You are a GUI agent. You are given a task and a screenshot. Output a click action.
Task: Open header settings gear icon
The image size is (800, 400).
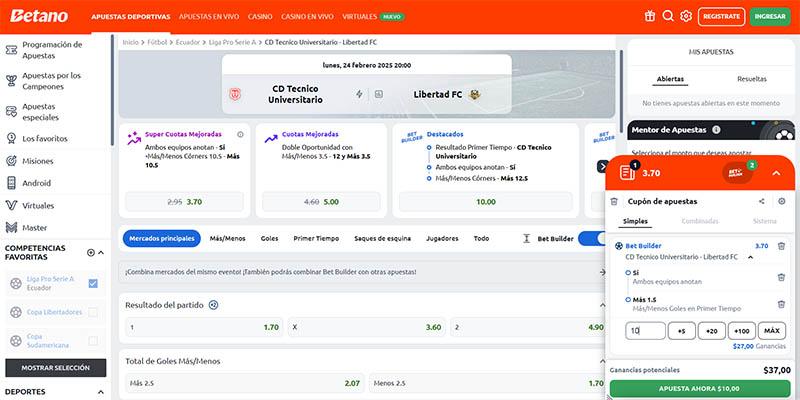(x=686, y=16)
